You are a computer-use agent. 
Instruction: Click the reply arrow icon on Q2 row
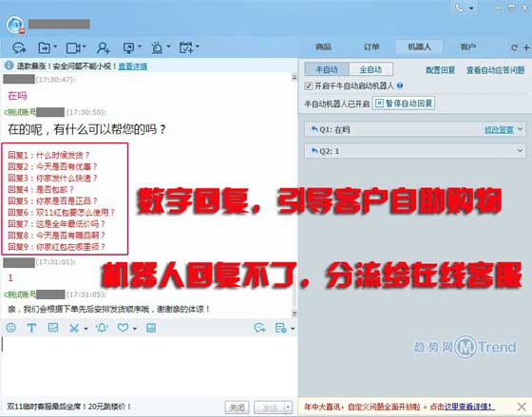click(x=314, y=150)
